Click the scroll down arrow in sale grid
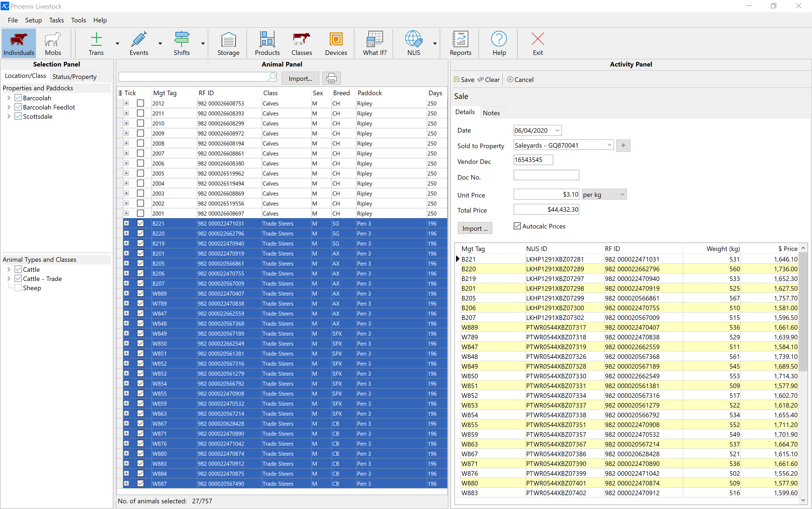This screenshot has width=812, height=509. tap(803, 500)
